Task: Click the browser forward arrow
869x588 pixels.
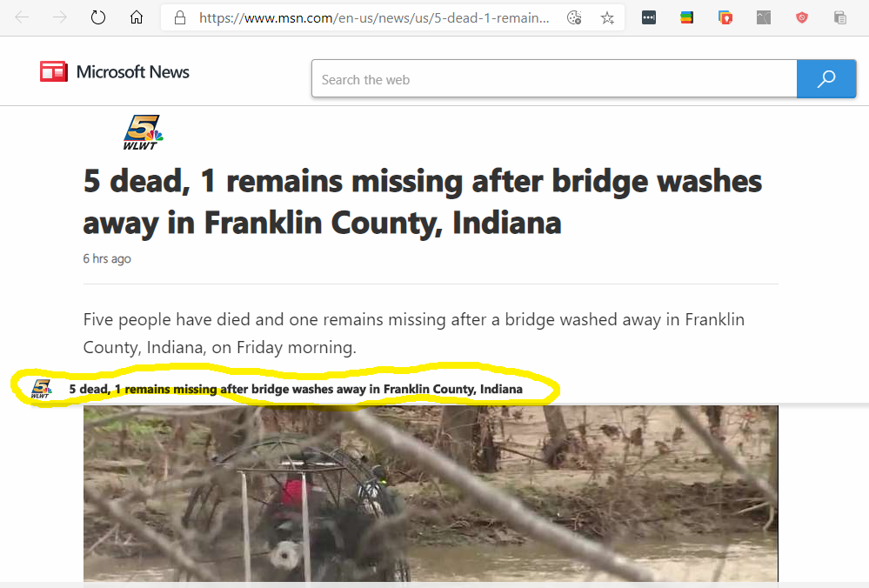Action: point(59,17)
